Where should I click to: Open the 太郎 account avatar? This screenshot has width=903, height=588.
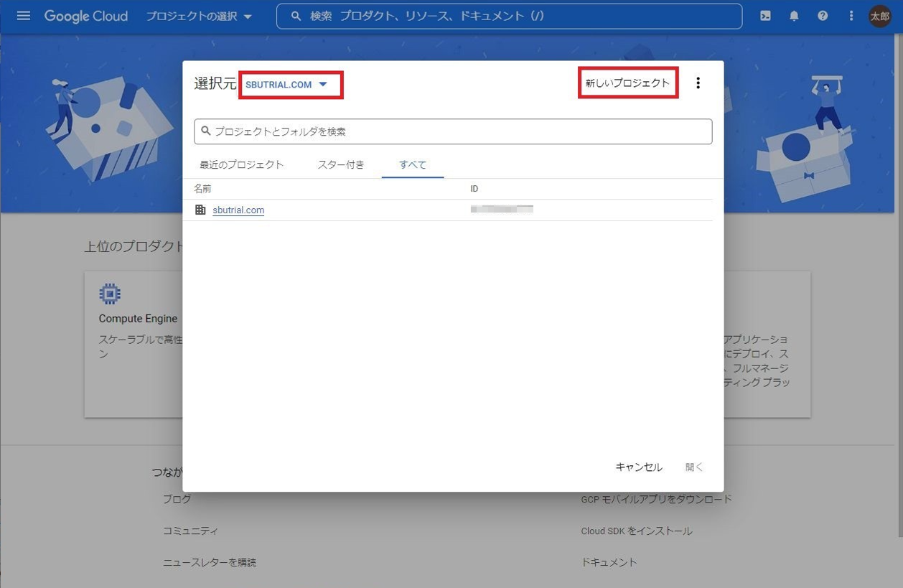(880, 16)
